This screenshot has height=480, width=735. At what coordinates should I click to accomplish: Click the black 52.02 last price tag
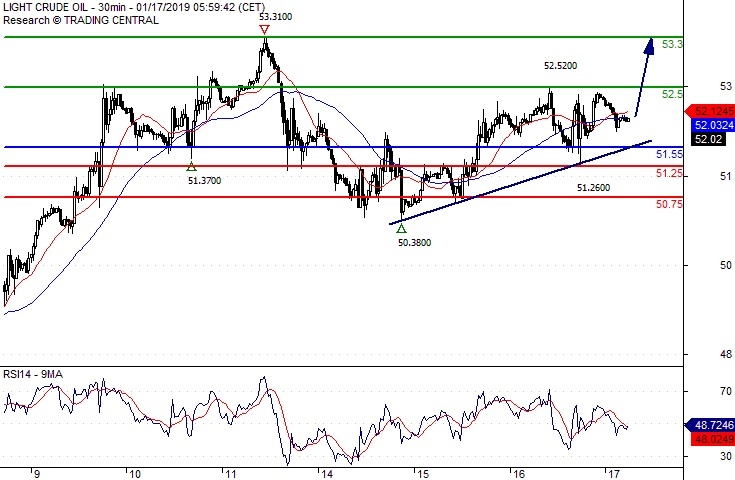[708, 139]
